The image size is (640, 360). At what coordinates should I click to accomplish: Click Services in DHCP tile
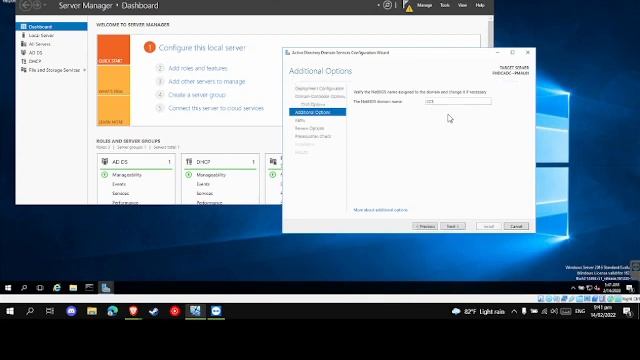(x=204, y=193)
